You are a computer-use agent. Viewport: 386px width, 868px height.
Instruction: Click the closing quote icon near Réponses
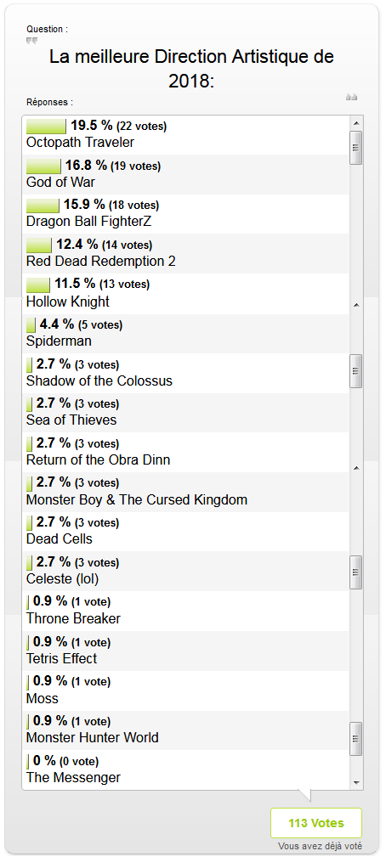352,98
